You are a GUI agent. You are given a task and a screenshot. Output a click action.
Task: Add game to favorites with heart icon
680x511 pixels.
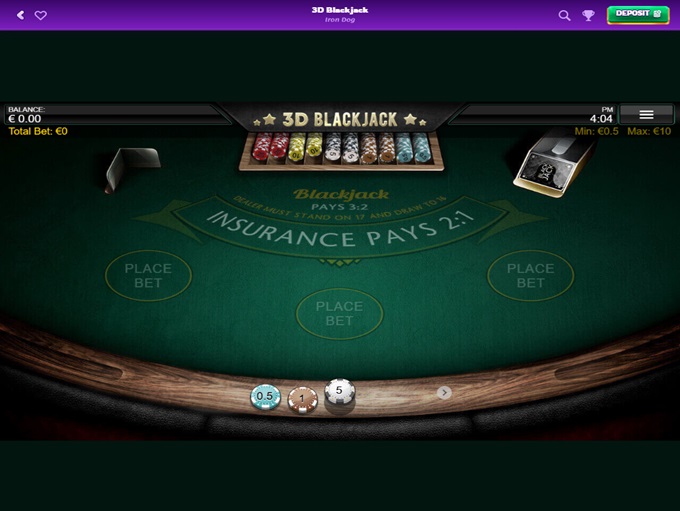click(40, 15)
